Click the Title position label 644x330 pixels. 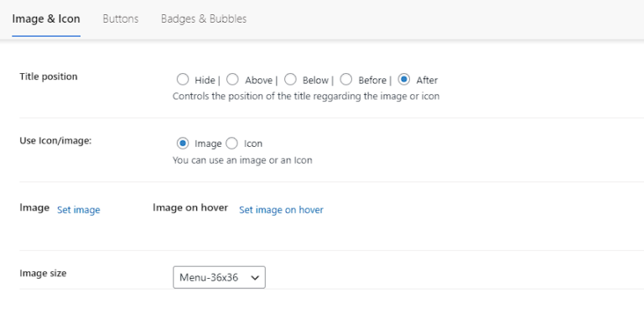tap(49, 76)
